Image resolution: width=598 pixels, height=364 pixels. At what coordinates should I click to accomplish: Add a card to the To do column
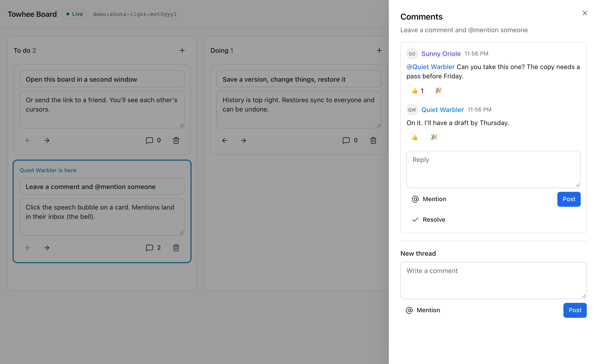182,50
